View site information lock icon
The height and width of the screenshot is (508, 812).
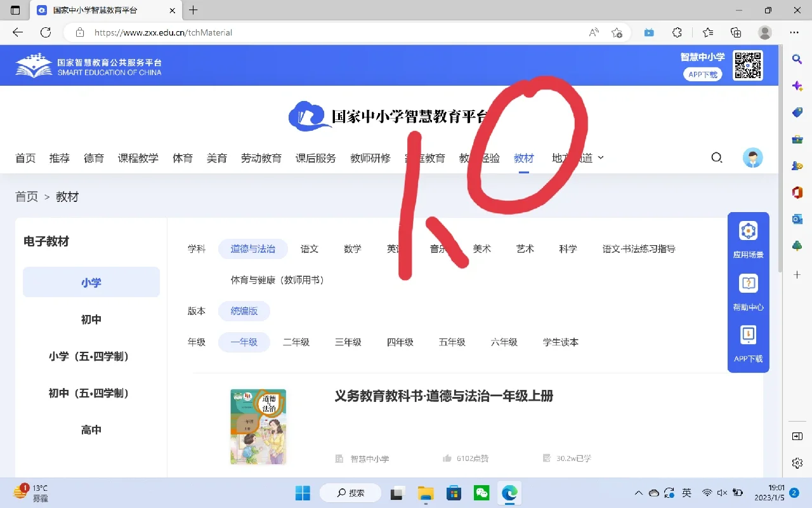tap(79, 32)
